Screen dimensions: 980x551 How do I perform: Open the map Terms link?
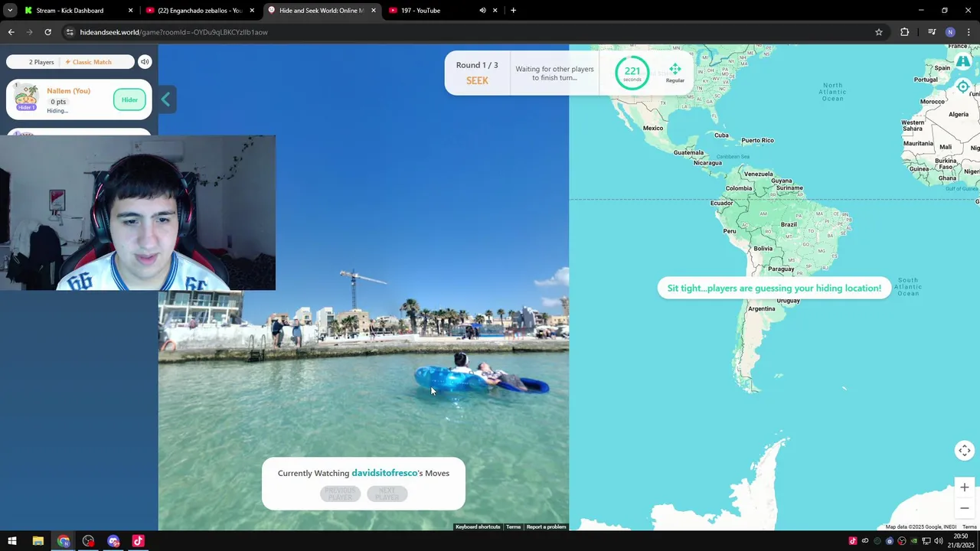click(969, 527)
